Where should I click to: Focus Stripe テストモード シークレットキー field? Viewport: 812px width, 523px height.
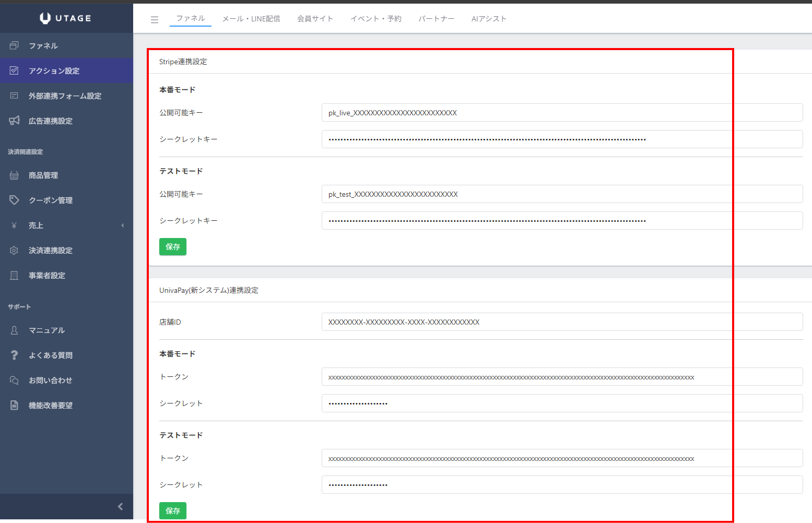(562, 221)
